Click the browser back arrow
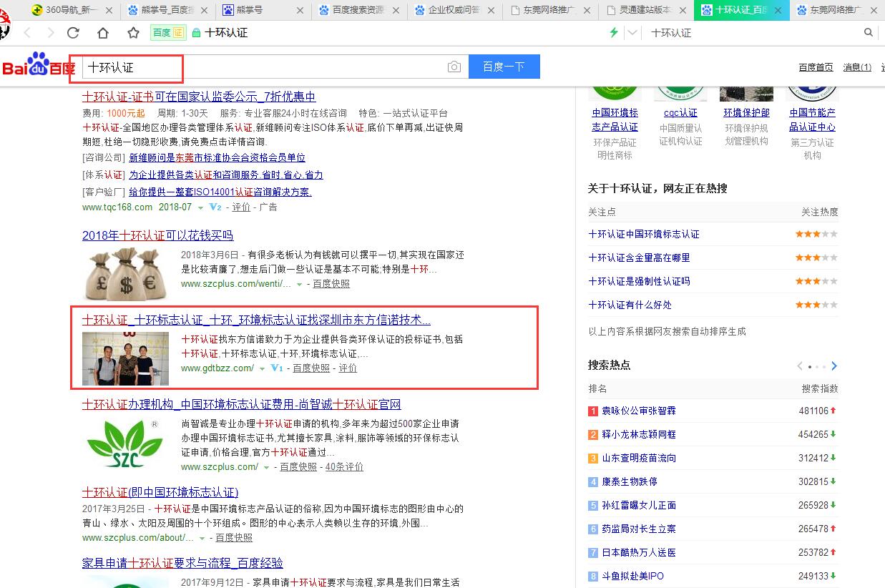885x588 pixels. (27, 33)
